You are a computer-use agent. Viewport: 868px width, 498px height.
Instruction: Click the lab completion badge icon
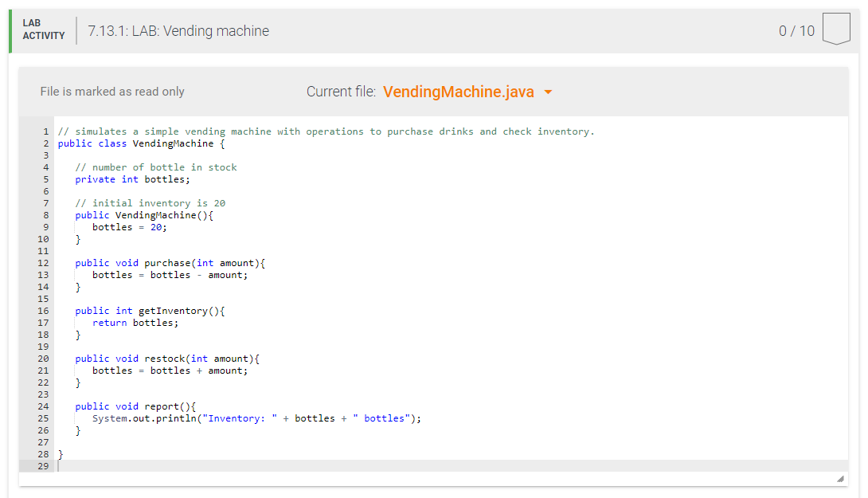click(836, 29)
